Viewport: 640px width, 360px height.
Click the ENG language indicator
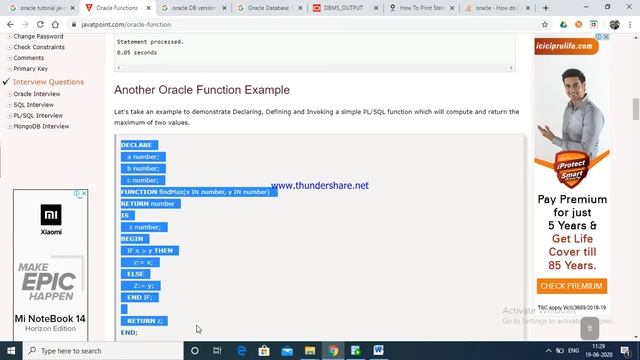(x=573, y=351)
